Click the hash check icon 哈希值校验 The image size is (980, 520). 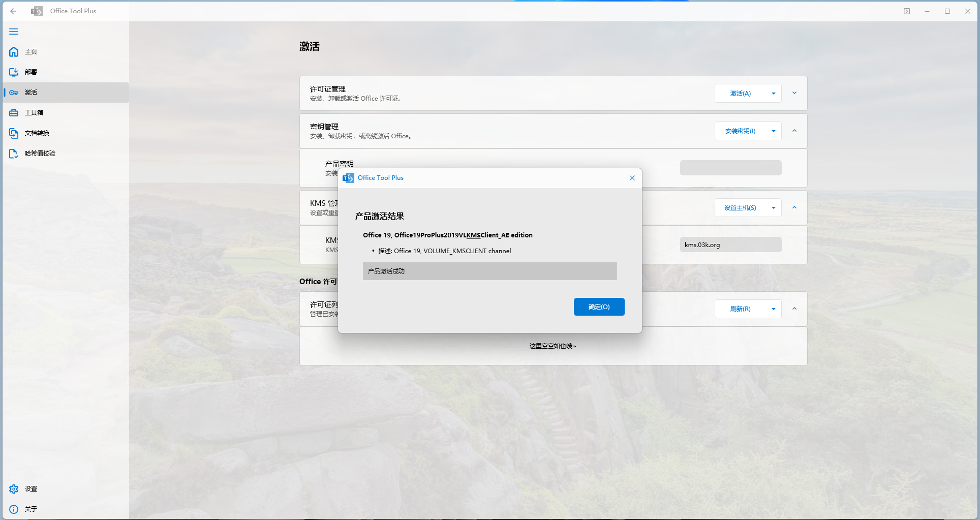pos(14,154)
